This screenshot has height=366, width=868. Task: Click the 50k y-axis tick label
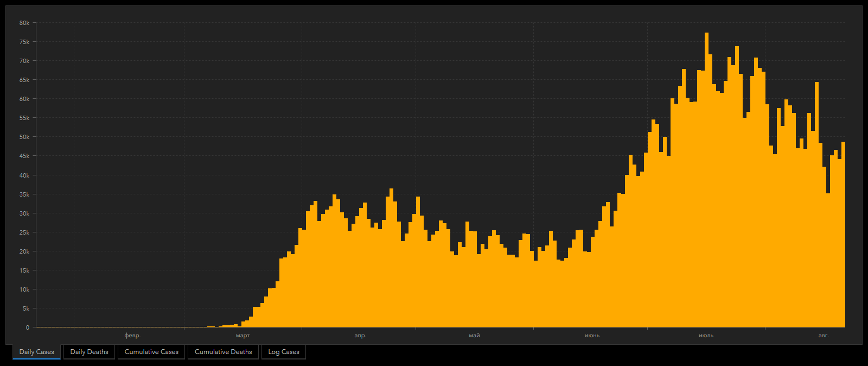[x=24, y=137]
